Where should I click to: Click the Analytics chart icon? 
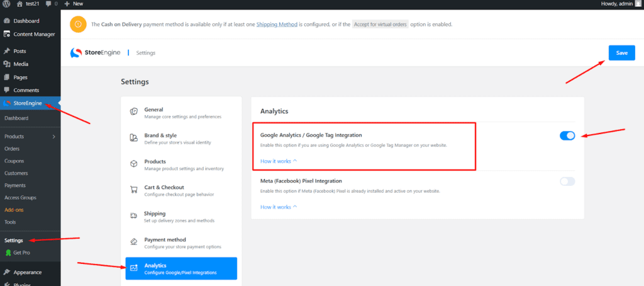(133, 268)
